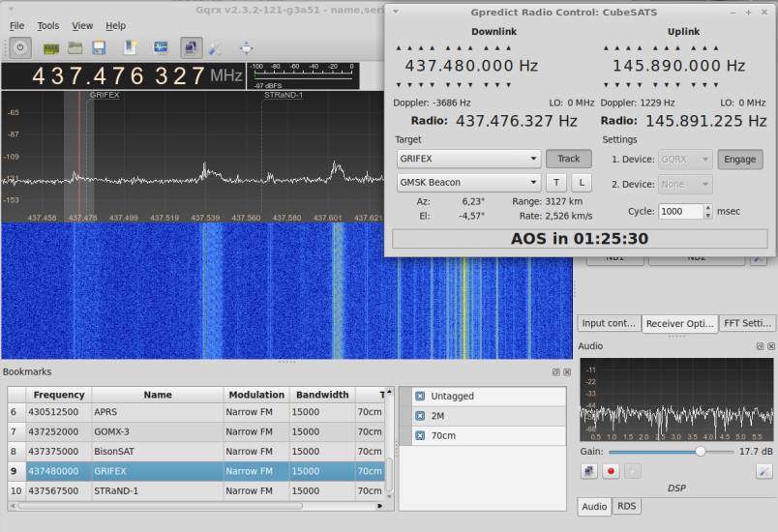Toggle the Engage button in Gpredict

pos(740,160)
